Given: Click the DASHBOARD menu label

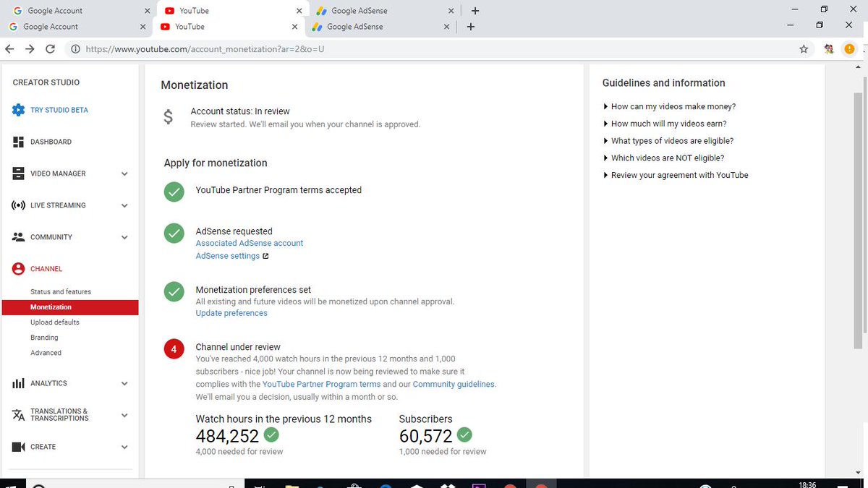Looking at the screenshot, I should (x=51, y=142).
